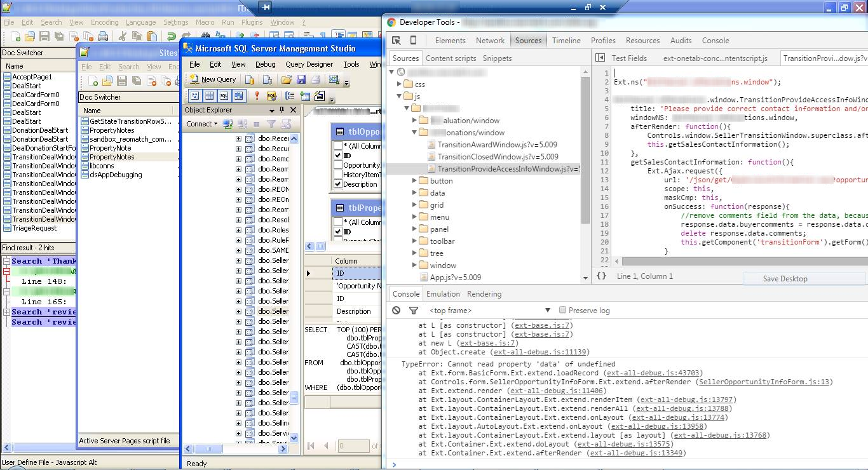This screenshot has height=470, width=868.
Task: Open the console filter icon
Action: tap(414, 311)
